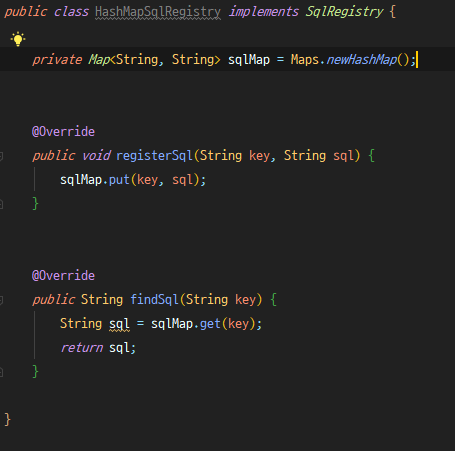This screenshot has width=455, height=451.
Task: Click the registerSql method name
Action: [155, 156]
